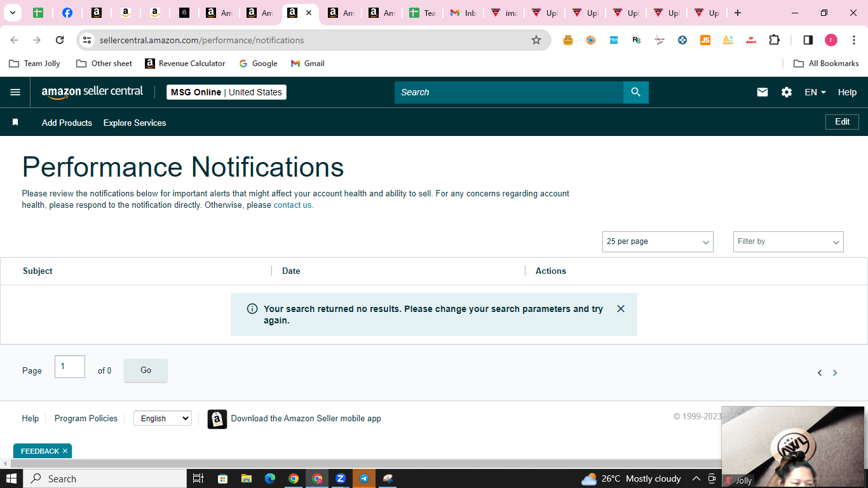Go to the previous page arrow

click(x=820, y=373)
